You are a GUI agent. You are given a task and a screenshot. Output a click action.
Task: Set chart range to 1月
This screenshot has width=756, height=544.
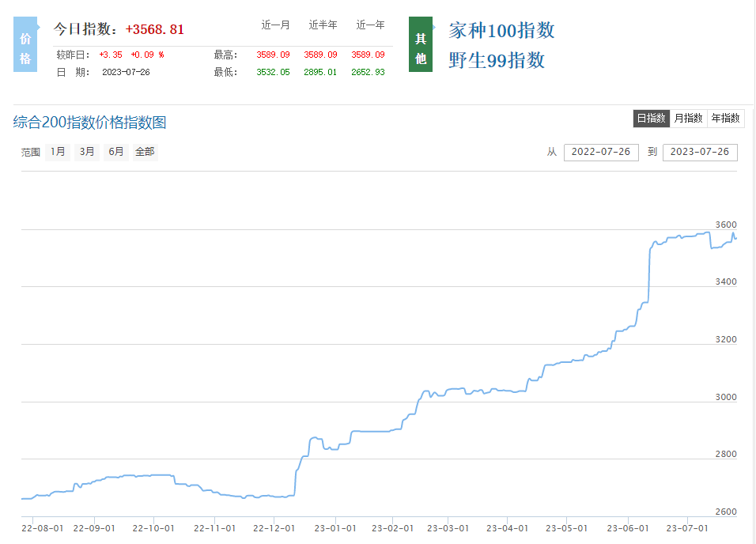click(58, 152)
